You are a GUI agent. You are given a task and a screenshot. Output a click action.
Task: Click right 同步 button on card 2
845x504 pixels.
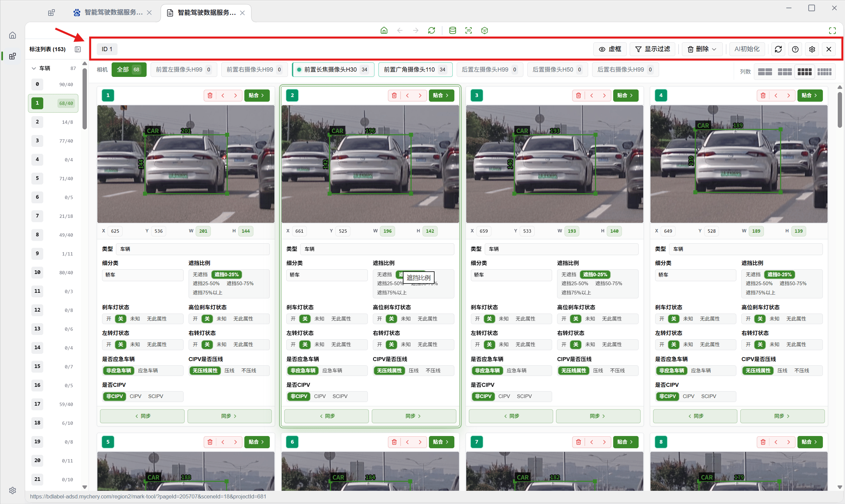pos(413,416)
